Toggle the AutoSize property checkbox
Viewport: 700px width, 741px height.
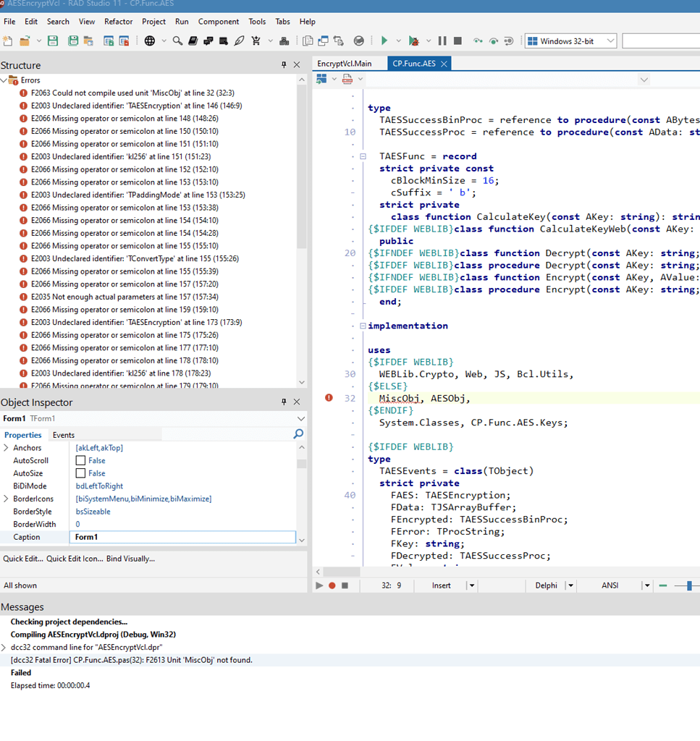[x=81, y=473]
